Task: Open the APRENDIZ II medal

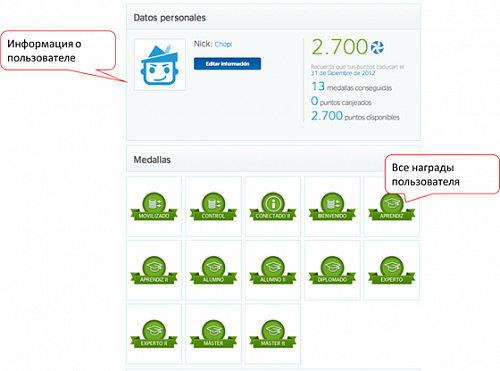Action: point(154,270)
